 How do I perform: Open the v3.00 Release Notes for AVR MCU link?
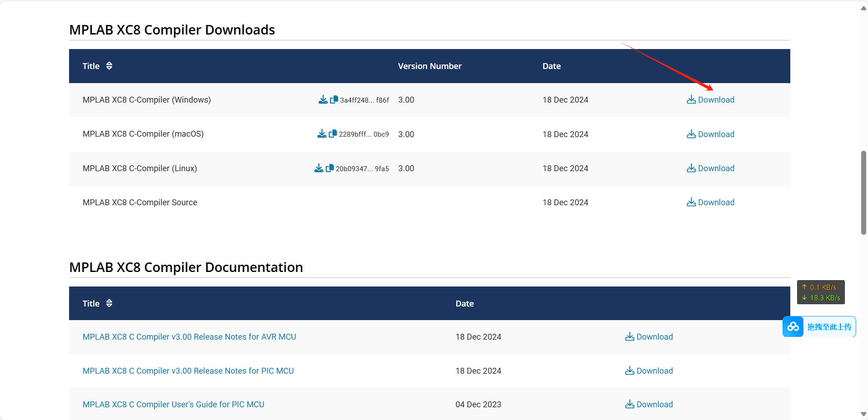(189, 337)
